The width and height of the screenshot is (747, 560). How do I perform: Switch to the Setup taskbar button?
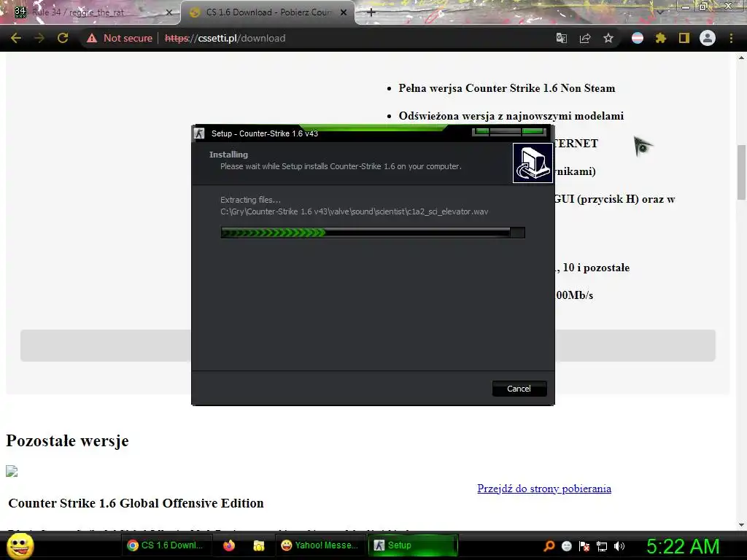tap(413, 545)
